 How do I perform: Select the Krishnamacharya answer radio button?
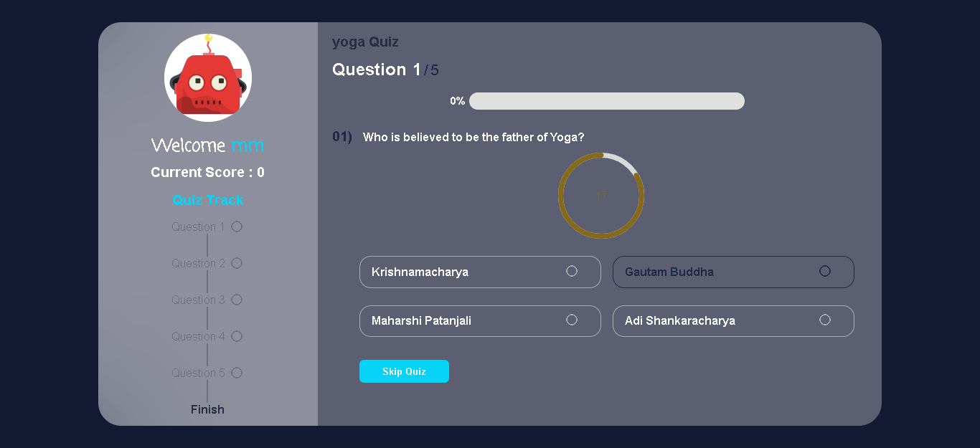pos(572,270)
